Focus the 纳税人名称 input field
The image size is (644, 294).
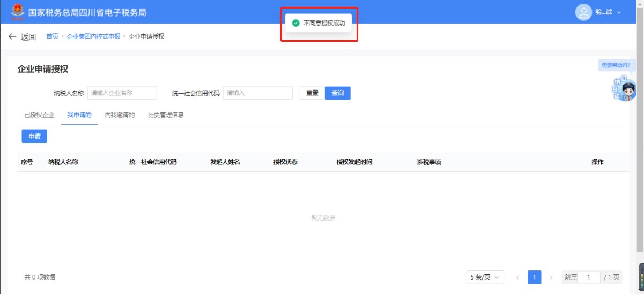[122, 93]
